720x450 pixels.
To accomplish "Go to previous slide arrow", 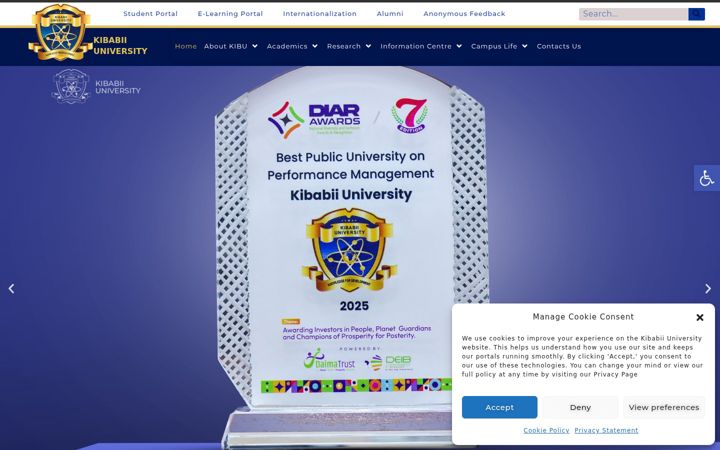I will coord(11,288).
